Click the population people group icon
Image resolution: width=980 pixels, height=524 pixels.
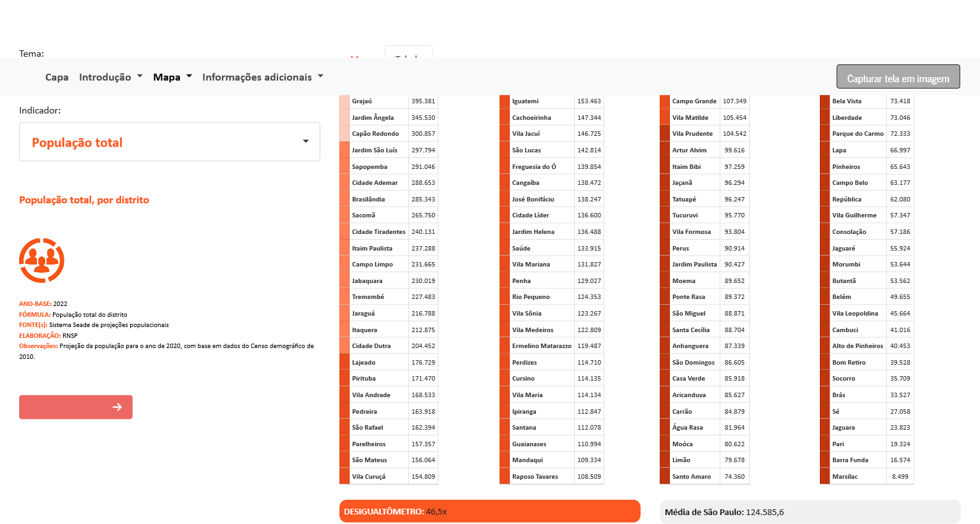(x=41, y=260)
